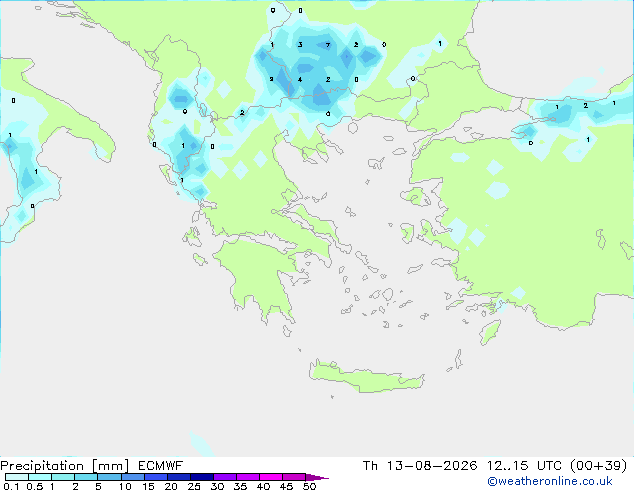Viewport: 634px width, 490px height.
Task: Pick the 25–30 mm legend color
Action: pyautogui.click(x=201, y=477)
